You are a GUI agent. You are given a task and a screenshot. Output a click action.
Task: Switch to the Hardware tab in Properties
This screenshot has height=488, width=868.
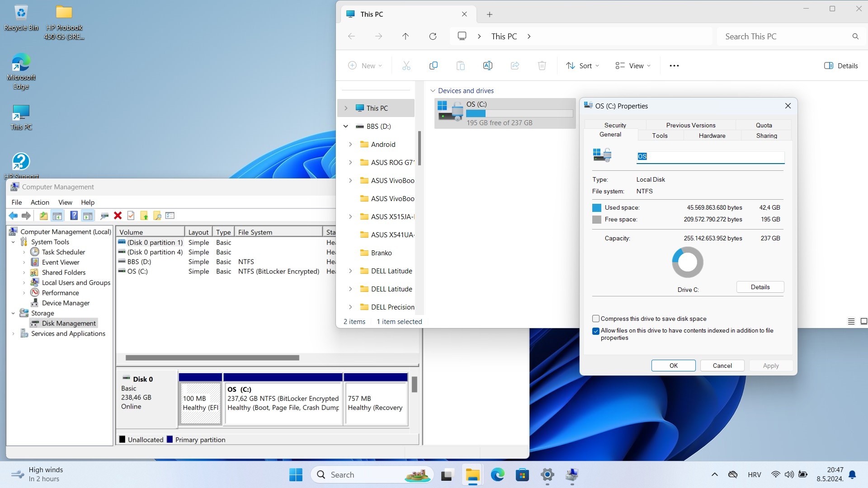pos(712,136)
